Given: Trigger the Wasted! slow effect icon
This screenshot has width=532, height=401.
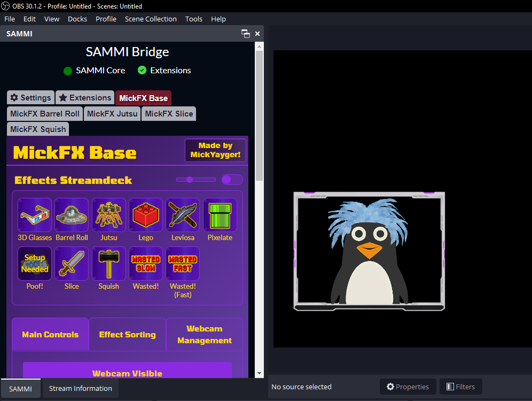Looking at the screenshot, I should (146, 264).
